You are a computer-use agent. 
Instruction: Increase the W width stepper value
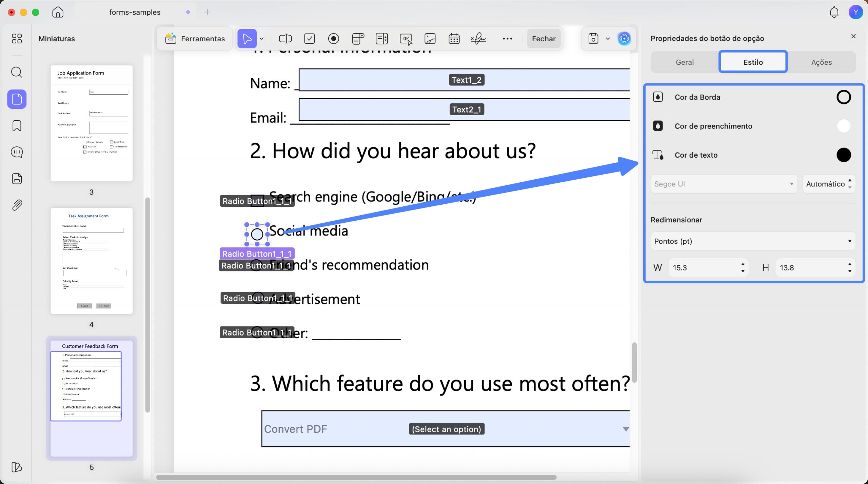pos(743,264)
